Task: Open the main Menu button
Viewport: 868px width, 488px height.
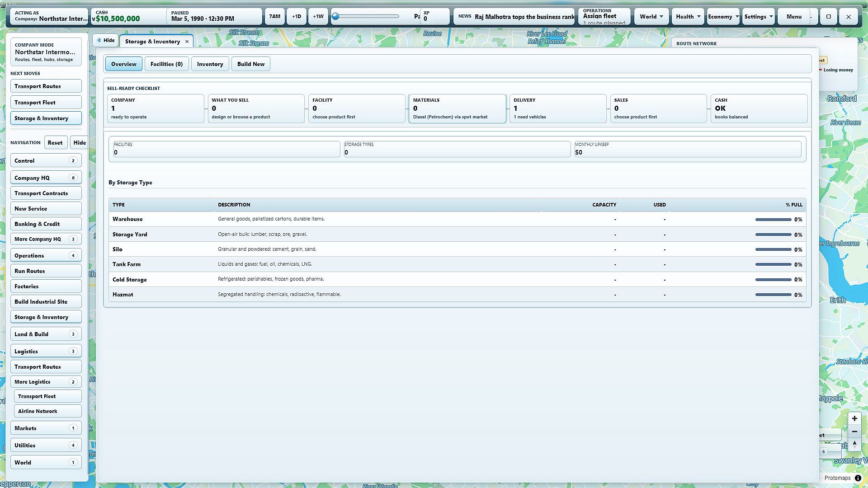Action: tap(794, 17)
